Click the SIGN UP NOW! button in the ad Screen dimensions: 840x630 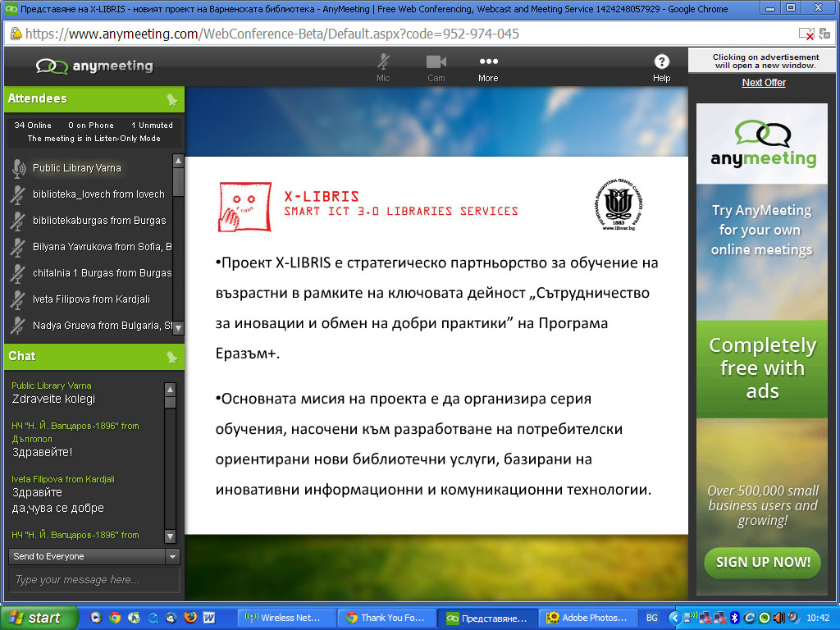[763, 563]
